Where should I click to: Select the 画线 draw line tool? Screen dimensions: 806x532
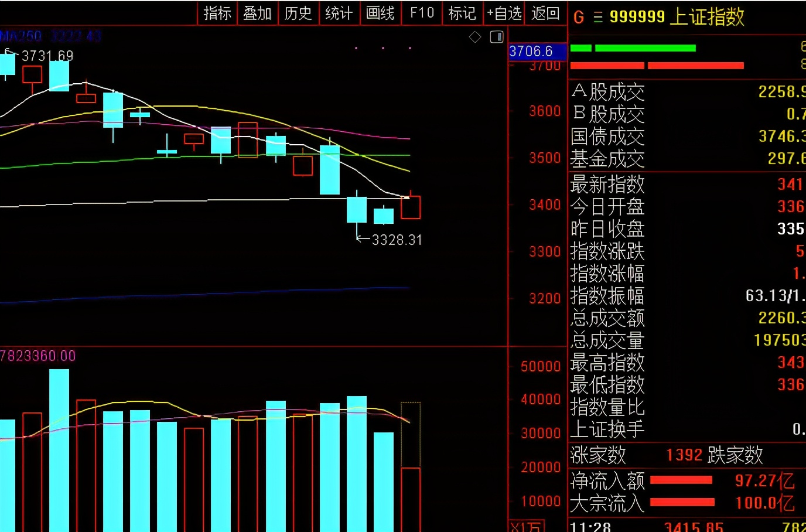point(380,13)
